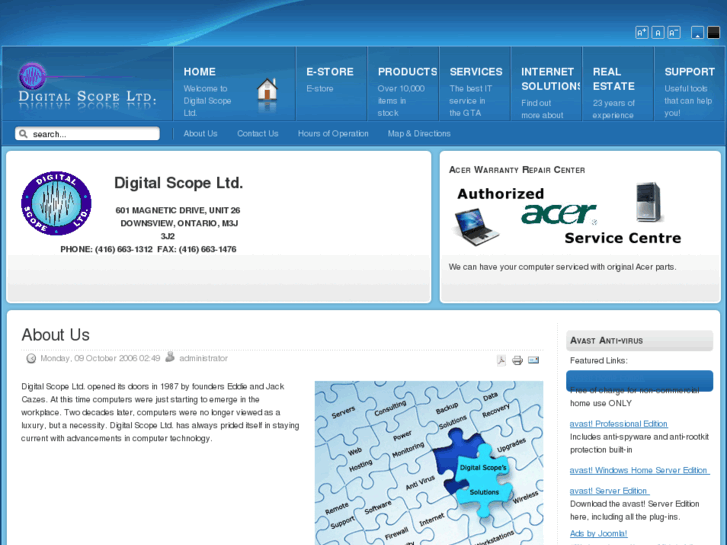This screenshot has height=545, width=727.
Task: Click the clock date icon
Action: tap(31, 358)
